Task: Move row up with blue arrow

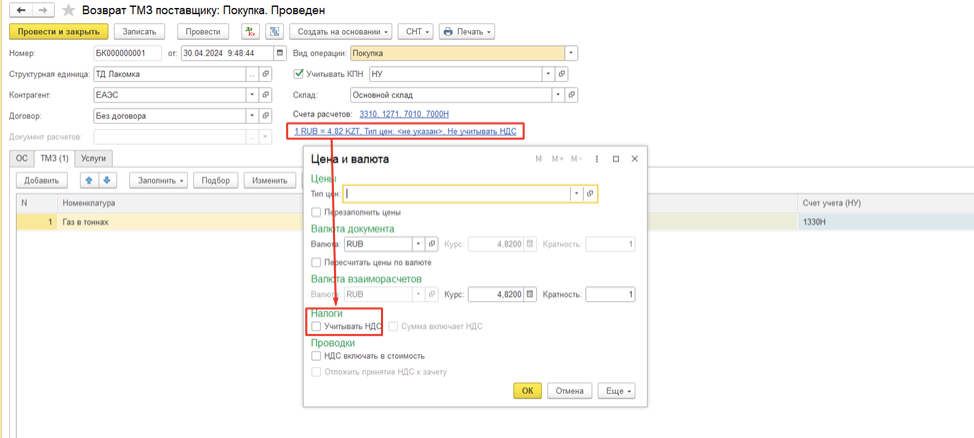Action: coord(89,181)
